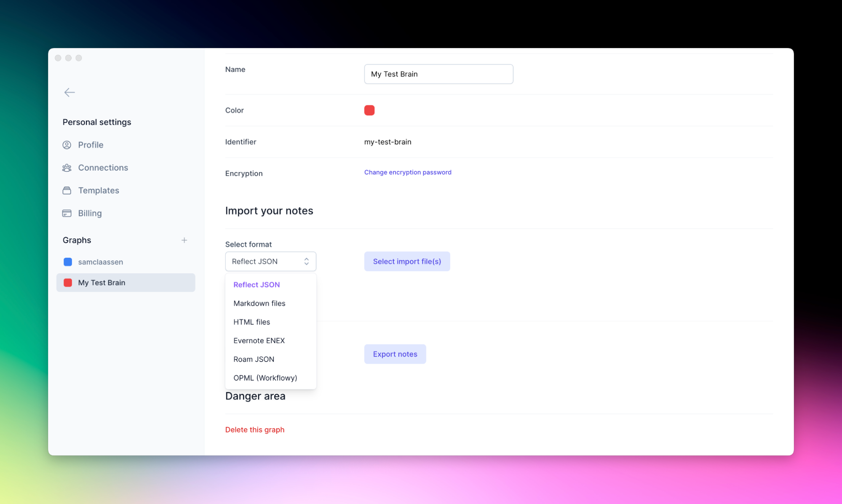
Task: Choose Evernote ENEX import format
Action: pyautogui.click(x=259, y=340)
